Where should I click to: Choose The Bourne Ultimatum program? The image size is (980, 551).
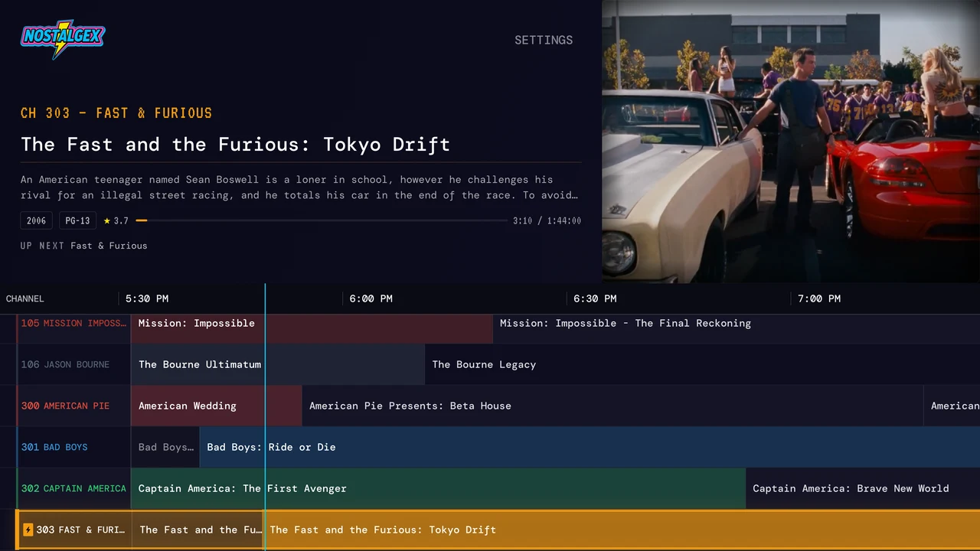coord(278,364)
